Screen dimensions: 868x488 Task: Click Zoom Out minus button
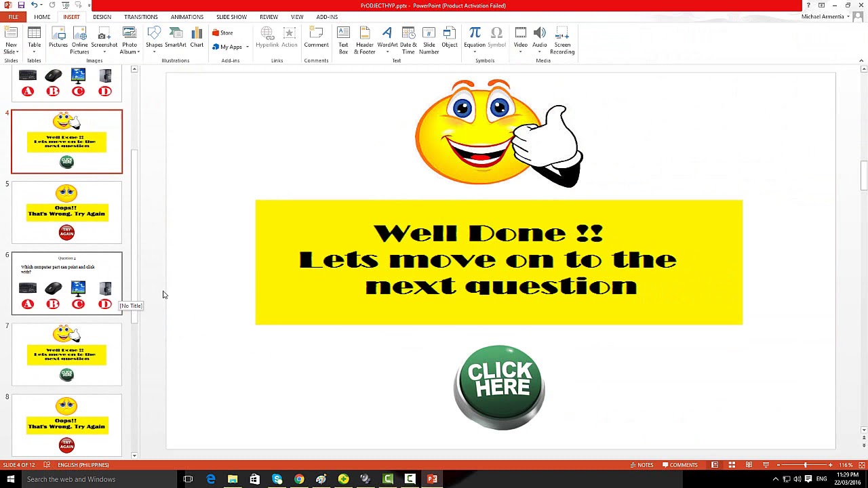tap(778, 465)
